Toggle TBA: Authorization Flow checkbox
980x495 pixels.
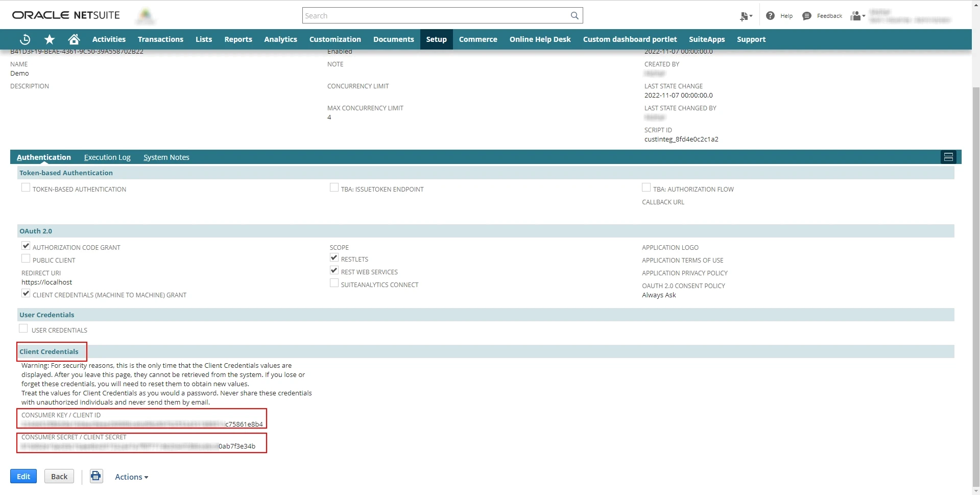coord(646,187)
